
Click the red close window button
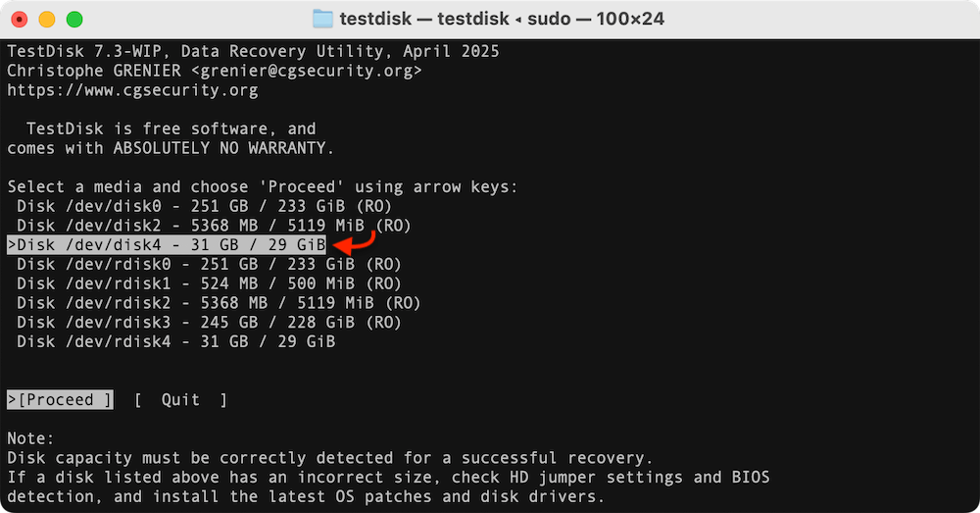pyautogui.click(x=20, y=20)
